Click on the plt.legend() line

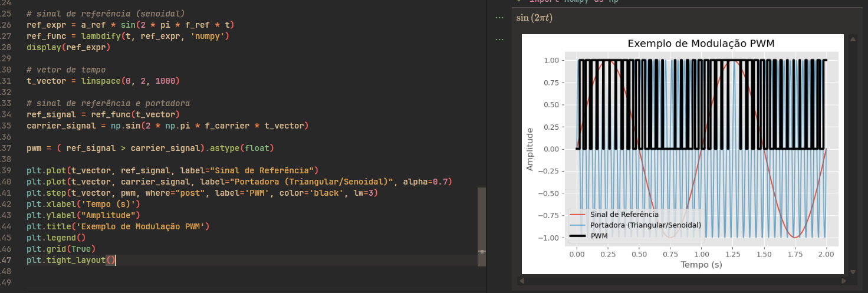(x=56, y=238)
